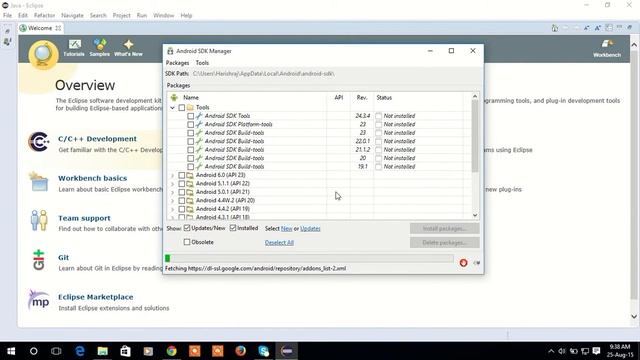Check the Android SDK Platform-tools checkbox
Viewport: 640px width, 360px height.
(190, 124)
